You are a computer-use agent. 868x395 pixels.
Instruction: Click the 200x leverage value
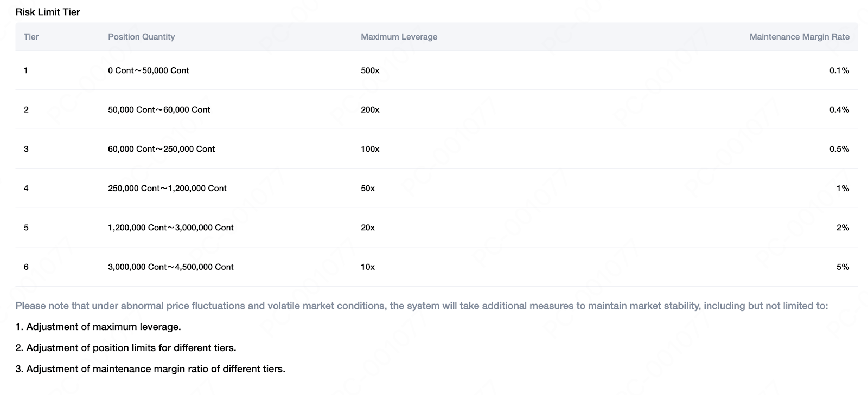[370, 109]
